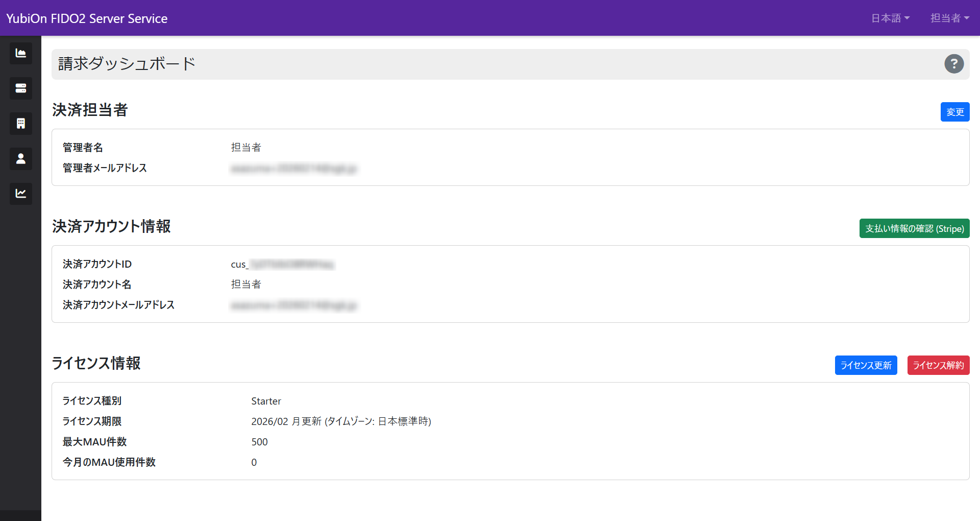Open the organization building icon in sidebar
Viewport: 980px width, 521px height.
(20, 123)
